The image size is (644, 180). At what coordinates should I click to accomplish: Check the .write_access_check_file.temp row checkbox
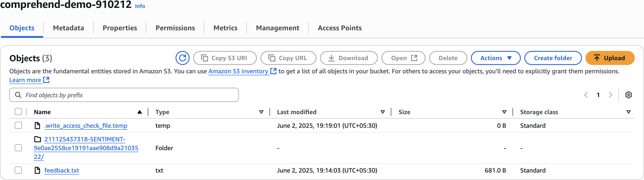tap(18, 125)
